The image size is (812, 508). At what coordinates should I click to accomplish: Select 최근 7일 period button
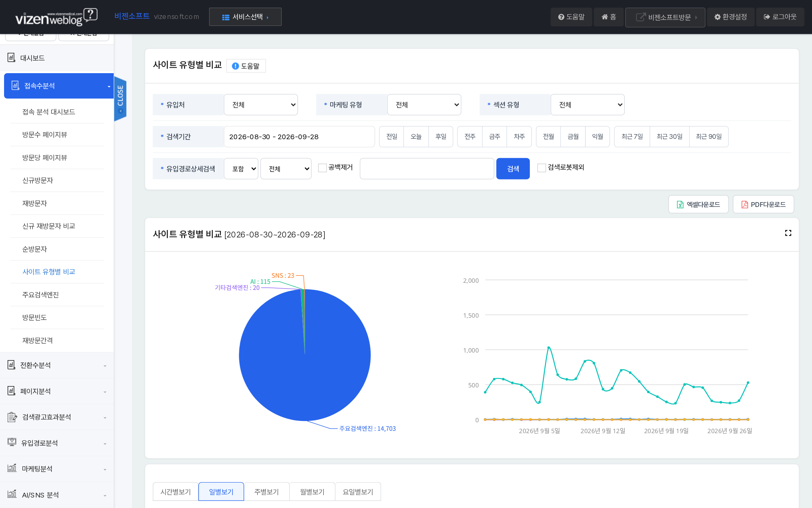(x=632, y=136)
